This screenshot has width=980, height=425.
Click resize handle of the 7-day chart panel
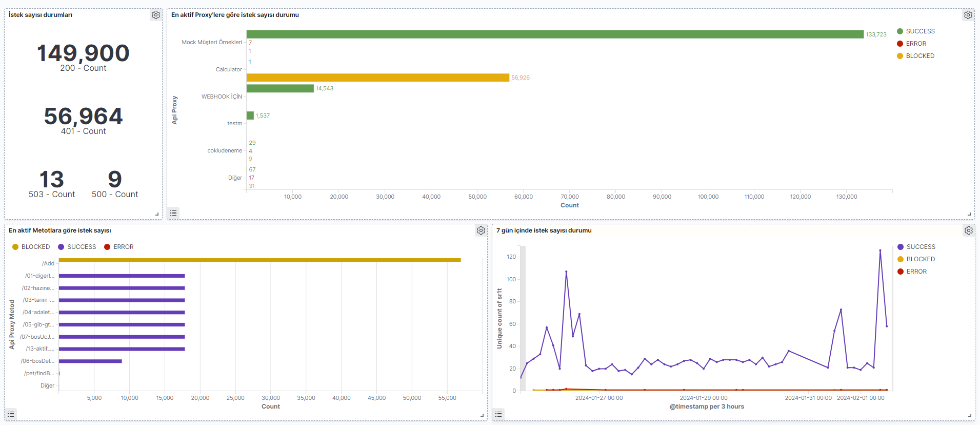pos(969,415)
